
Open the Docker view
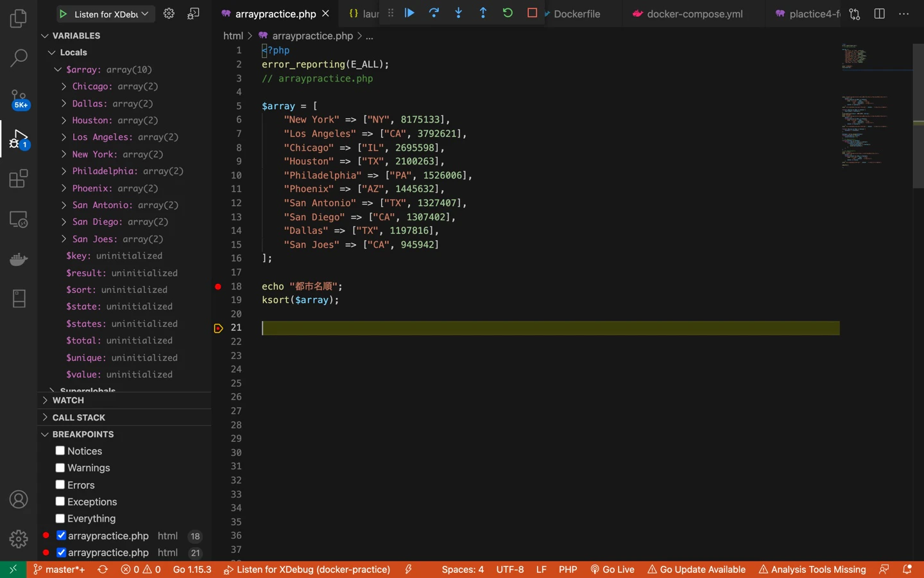point(19,259)
